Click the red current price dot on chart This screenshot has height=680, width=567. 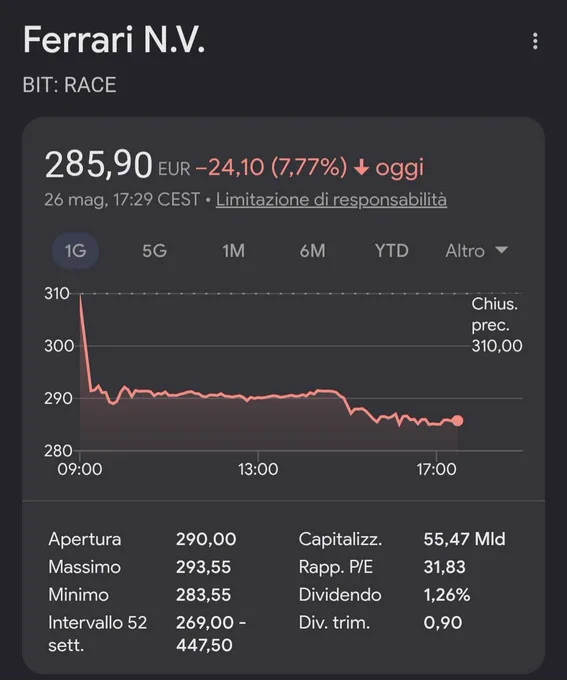tap(457, 420)
